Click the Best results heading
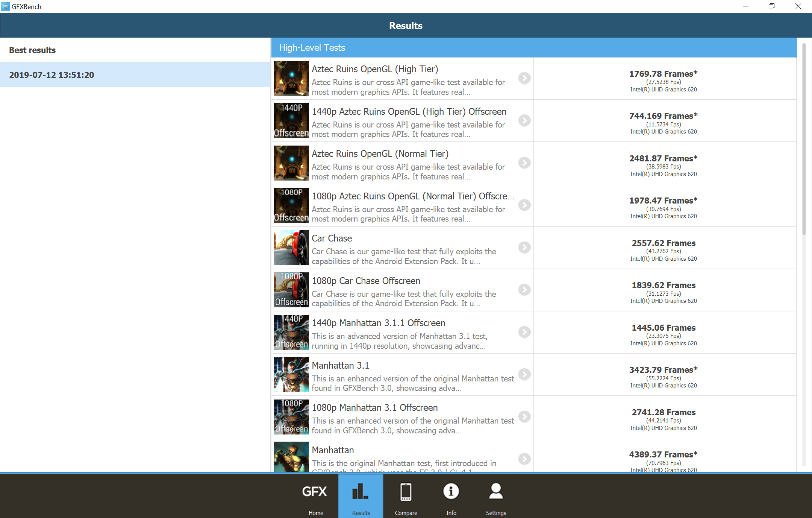The width and height of the screenshot is (812, 518). click(32, 50)
